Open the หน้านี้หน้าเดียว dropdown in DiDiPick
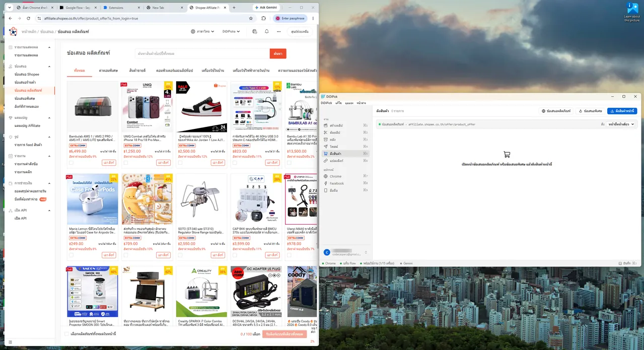This screenshot has width=644, height=350. (622, 124)
